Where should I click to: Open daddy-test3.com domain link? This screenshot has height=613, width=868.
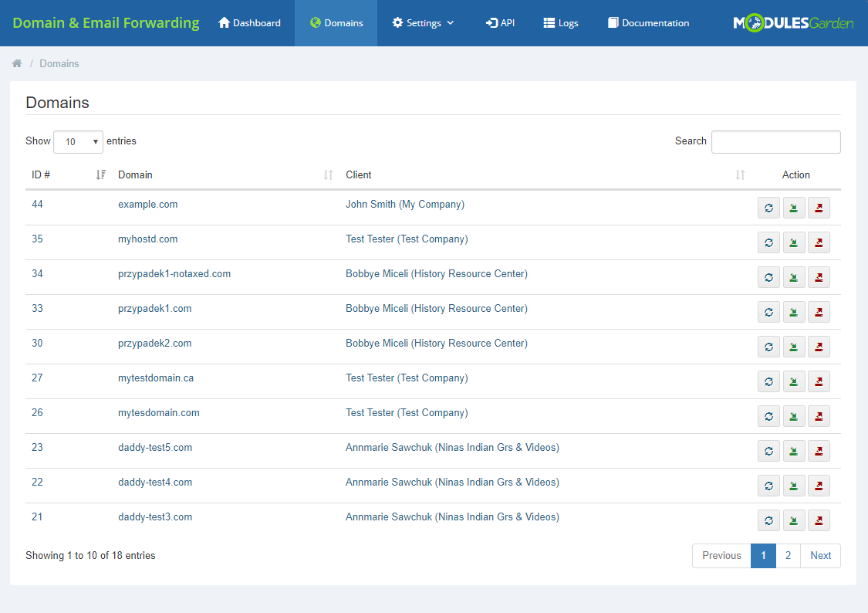point(155,517)
